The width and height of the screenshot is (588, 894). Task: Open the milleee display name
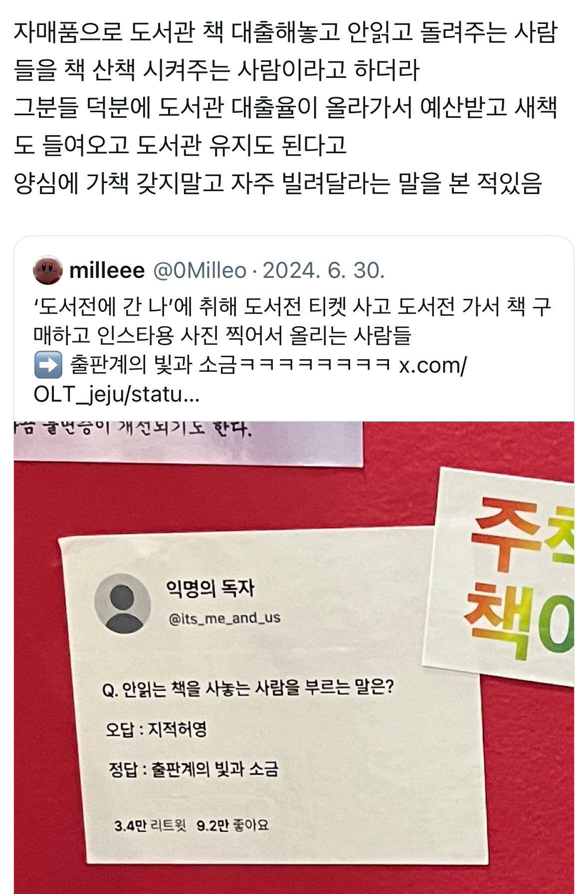[107, 270]
